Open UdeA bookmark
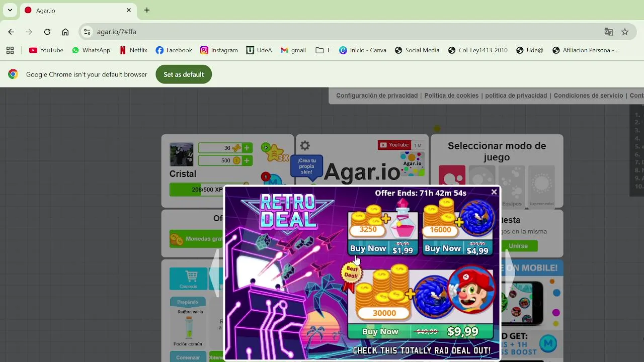 coord(259,50)
